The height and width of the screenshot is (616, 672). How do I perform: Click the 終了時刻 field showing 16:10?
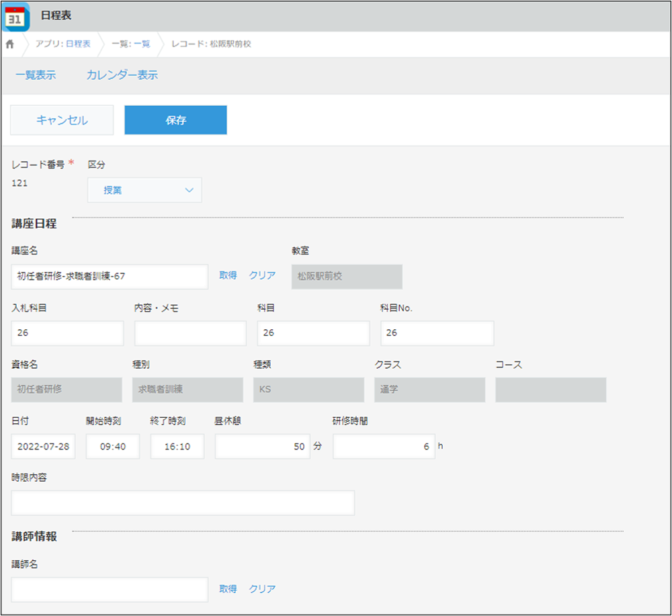point(177,447)
